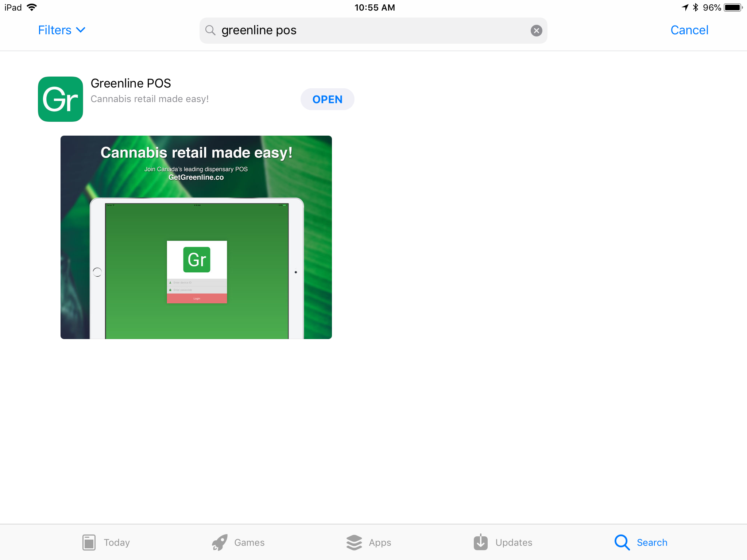Open the Games rocket icon
747x560 pixels.
tap(220, 542)
